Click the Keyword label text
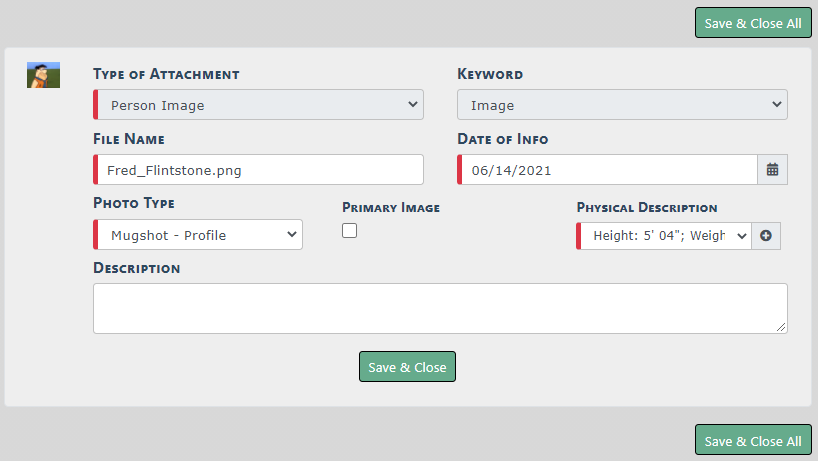The image size is (818, 461). coord(490,74)
